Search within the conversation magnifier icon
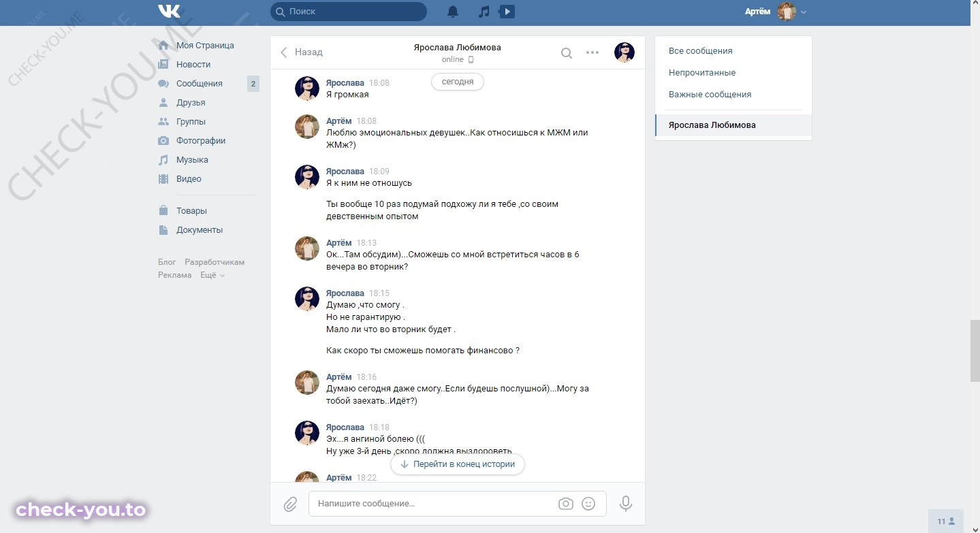 click(x=567, y=52)
